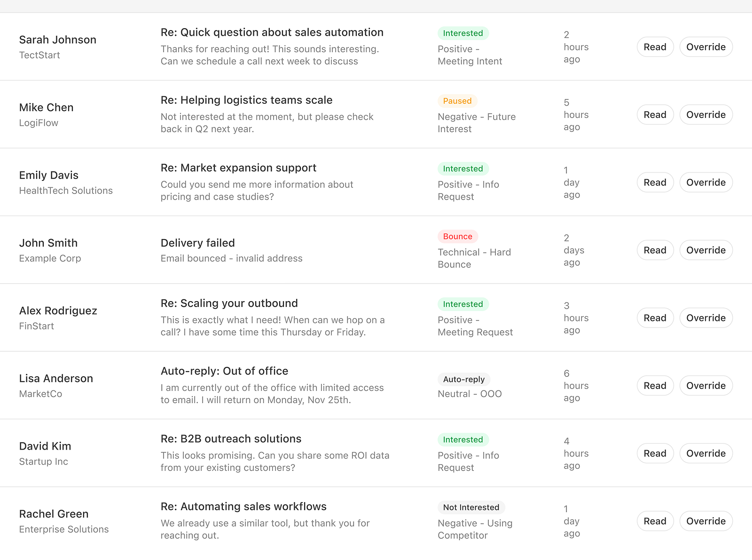This screenshot has height=560, width=752.
Task: Select the Auto-reply badge for Lisa Anderson
Action: [463, 379]
